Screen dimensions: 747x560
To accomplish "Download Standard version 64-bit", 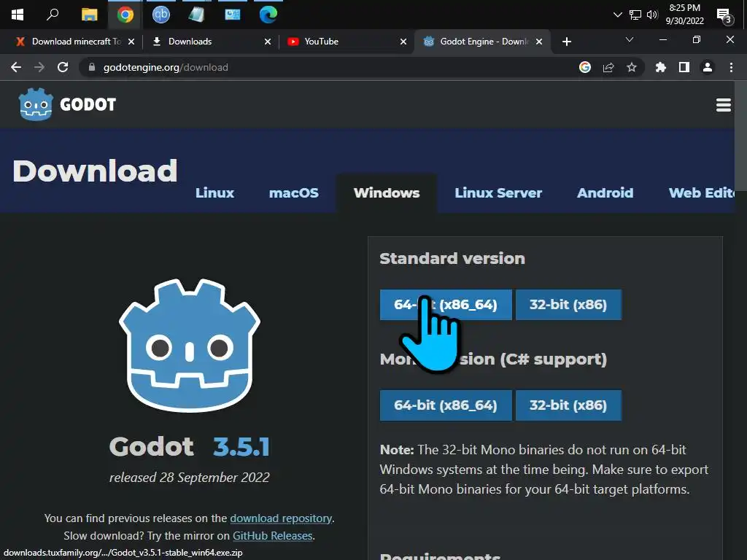I will point(446,305).
